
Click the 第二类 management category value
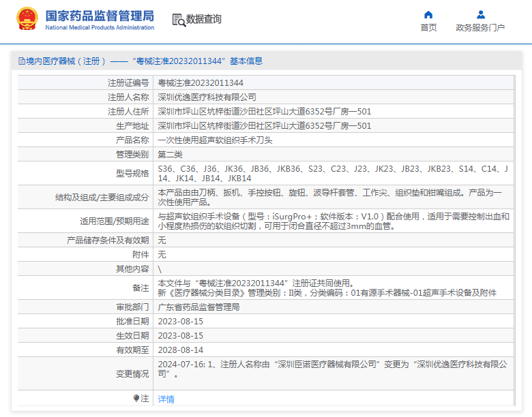[170, 154]
